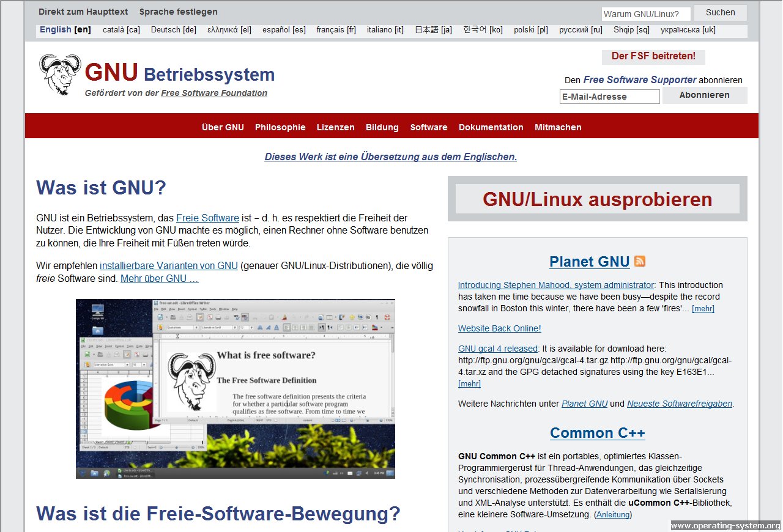Open 'Website Back Online!' post

click(500, 328)
